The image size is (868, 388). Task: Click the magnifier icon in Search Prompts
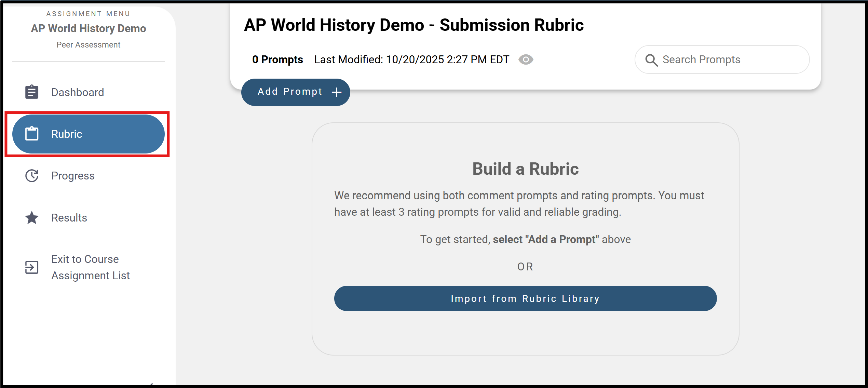(651, 60)
